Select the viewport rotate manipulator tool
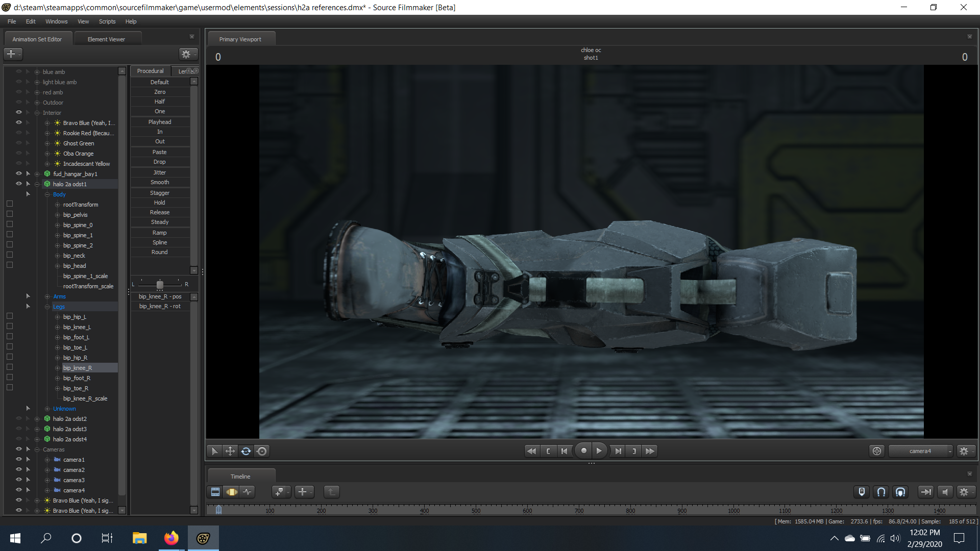Screen dimensions: 980x551 click(x=246, y=451)
